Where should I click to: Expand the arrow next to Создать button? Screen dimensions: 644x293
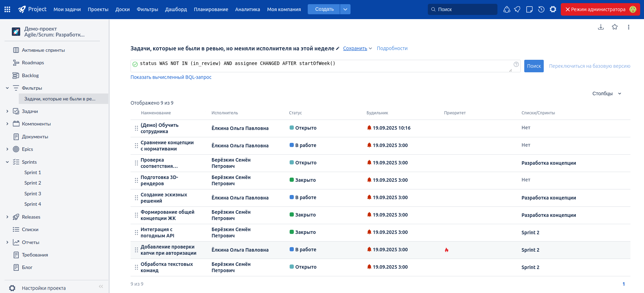(x=345, y=9)
